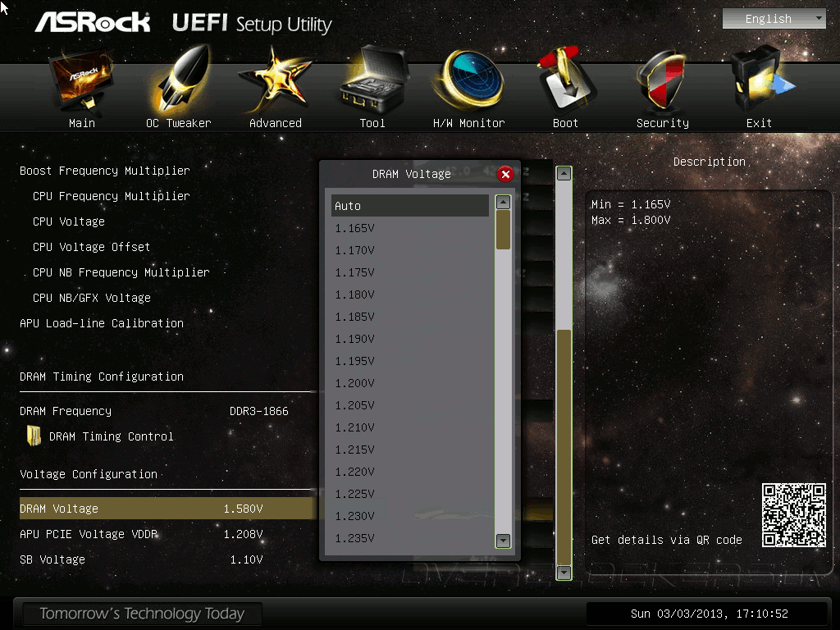The image size is (840, 630).
Task: Select Auto in DRAM Voltage list
Action: click(x=410, y=206)
